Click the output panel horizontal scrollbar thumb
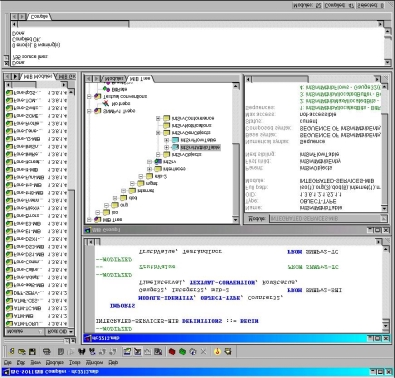The image size is (395, 378). click(73, 24)
